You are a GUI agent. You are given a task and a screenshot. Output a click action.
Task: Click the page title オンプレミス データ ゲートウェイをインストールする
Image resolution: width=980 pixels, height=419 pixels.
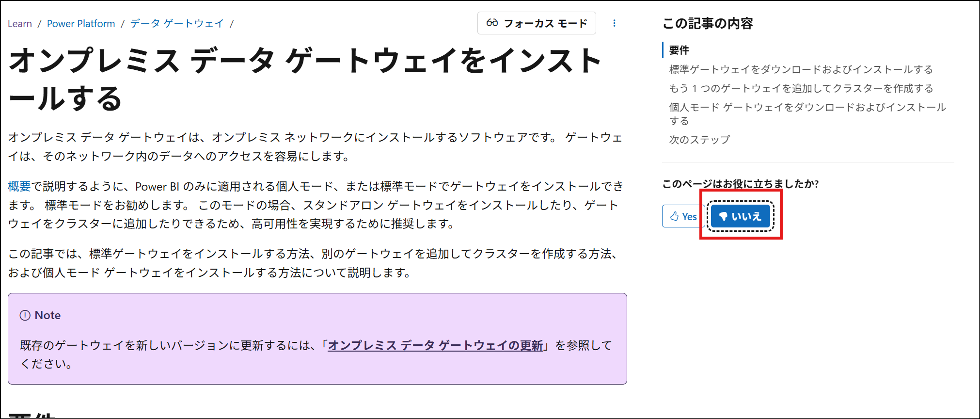(x=305, y=80)
